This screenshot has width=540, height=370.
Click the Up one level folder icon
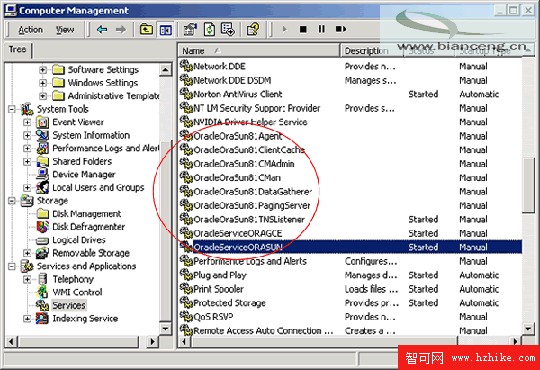click(x=146, y=30)
